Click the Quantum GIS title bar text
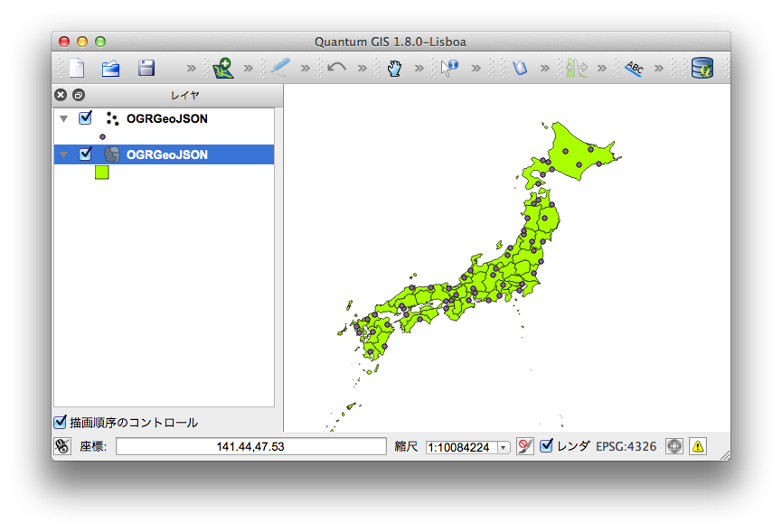The width and height of the screenshot is (782, 532). click(x=391, y=41)
